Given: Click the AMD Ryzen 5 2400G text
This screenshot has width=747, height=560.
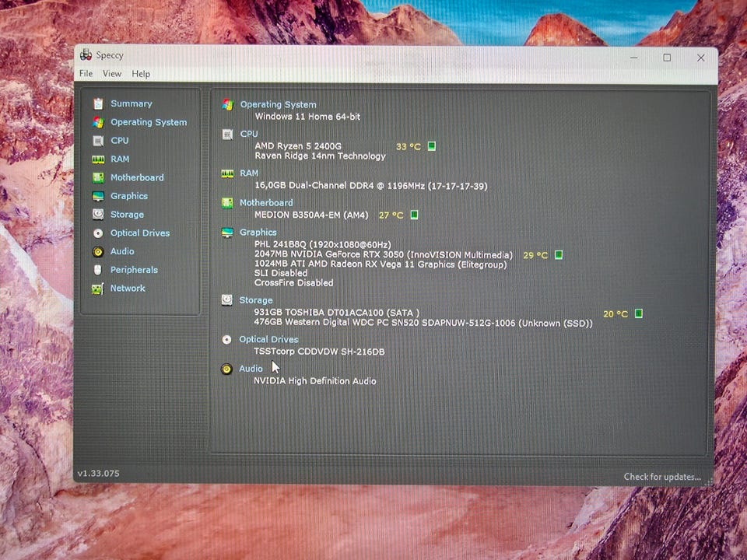Looking at the screenshot, I should [298, 146].
